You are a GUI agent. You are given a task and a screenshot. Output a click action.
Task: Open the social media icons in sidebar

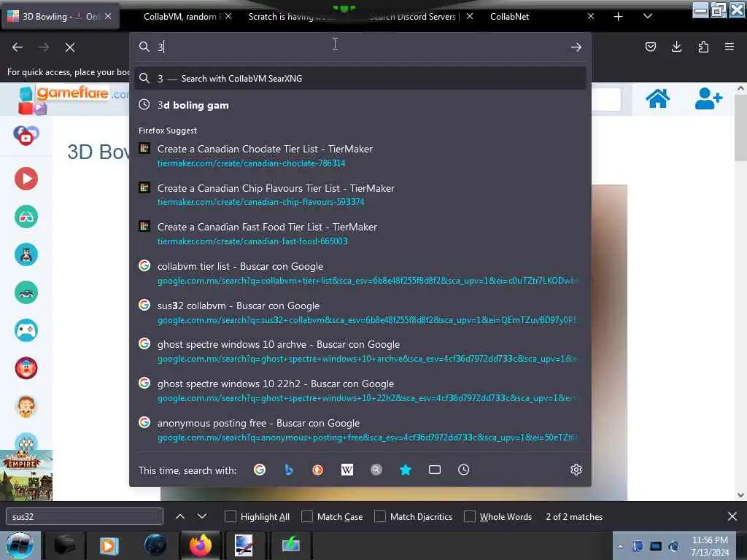pyautogui.click(x=26, y=136)
